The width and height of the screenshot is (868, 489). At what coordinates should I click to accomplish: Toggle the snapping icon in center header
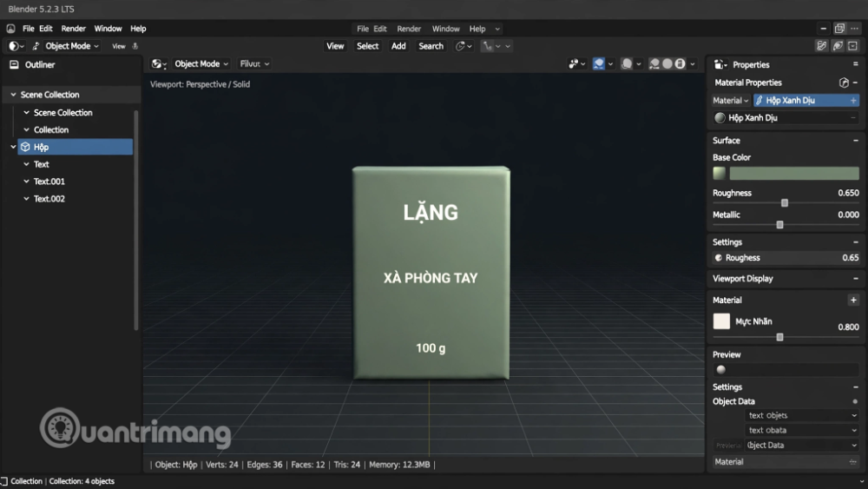[488, 46]
